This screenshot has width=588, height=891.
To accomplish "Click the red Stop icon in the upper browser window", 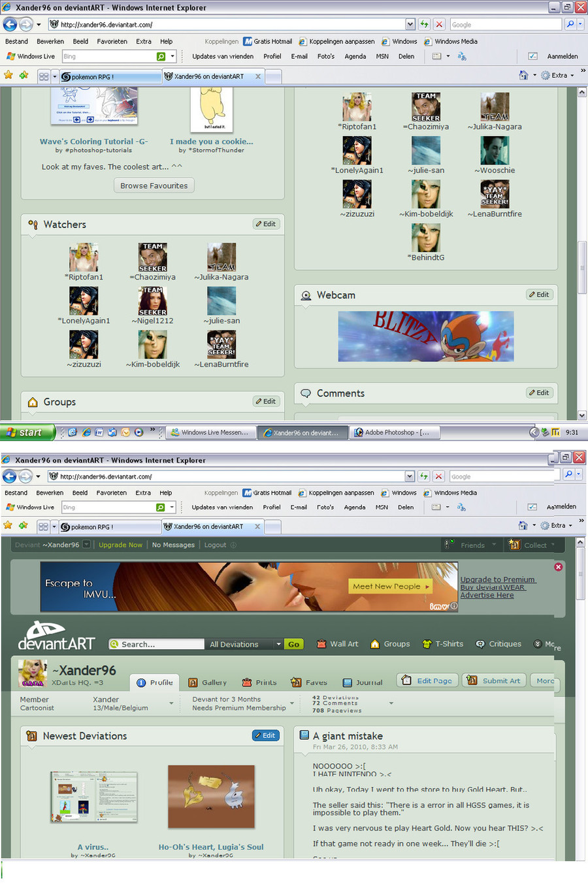I will pyautogui.click(x=439, y=24).
